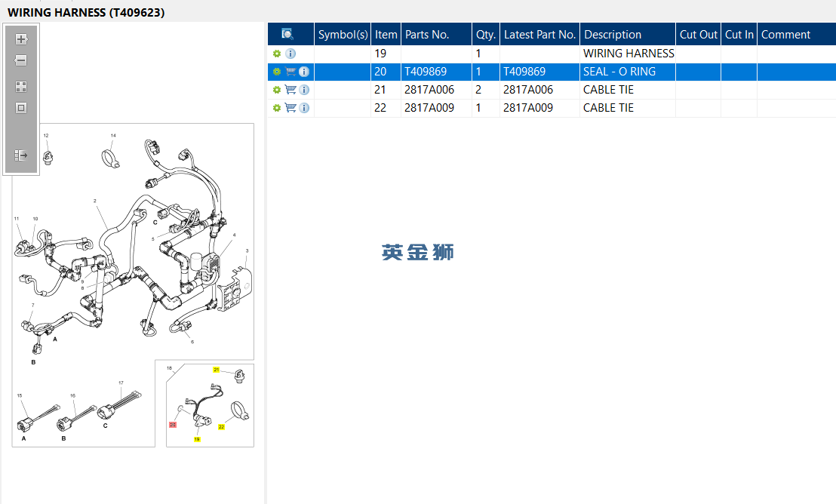Click the list export arrow icon
The height and width of the screenshot is (504, 836).
click(21, 155)
